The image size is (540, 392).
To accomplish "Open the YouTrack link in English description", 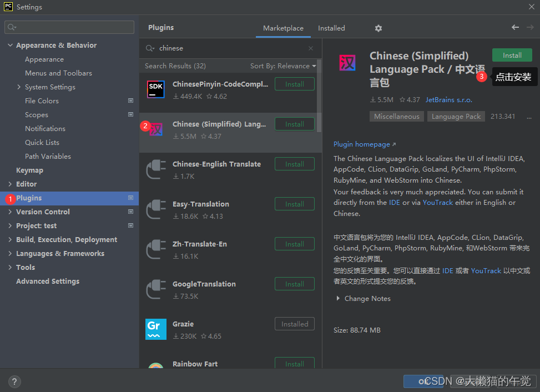I will [437, 203].
